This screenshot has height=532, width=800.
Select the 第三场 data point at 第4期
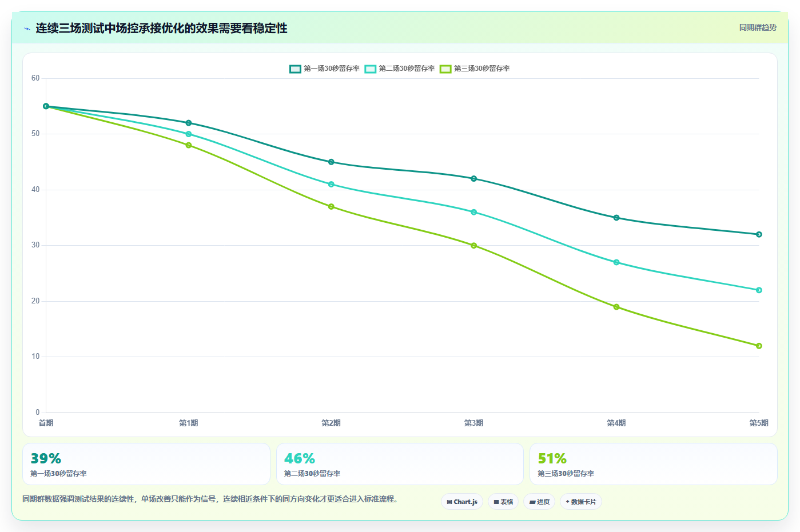[616, 307]
